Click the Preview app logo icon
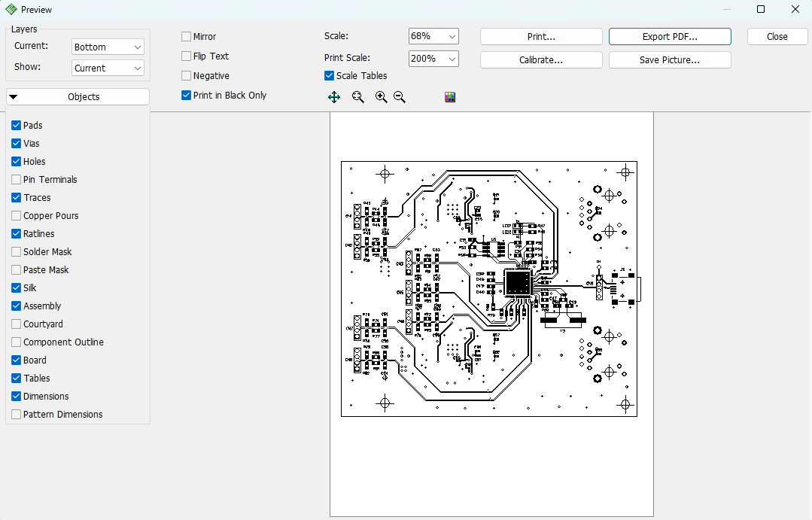Viewport: 812px width, 520px height. coord(11,9)
